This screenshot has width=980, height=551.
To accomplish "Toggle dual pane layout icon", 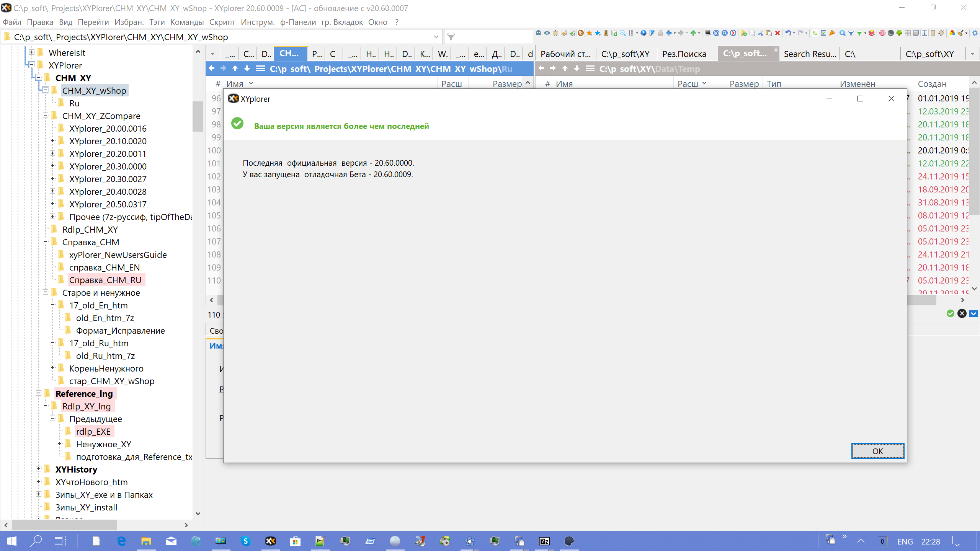I will click(x=924, y=33).
